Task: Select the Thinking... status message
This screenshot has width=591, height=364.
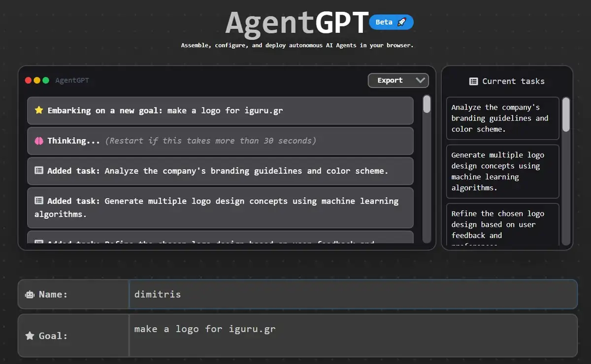Action: (220, 141)
